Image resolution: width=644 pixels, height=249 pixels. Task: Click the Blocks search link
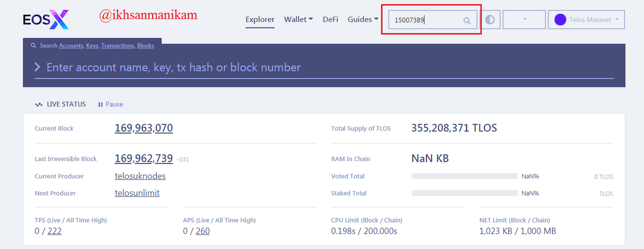pos(145,45)
